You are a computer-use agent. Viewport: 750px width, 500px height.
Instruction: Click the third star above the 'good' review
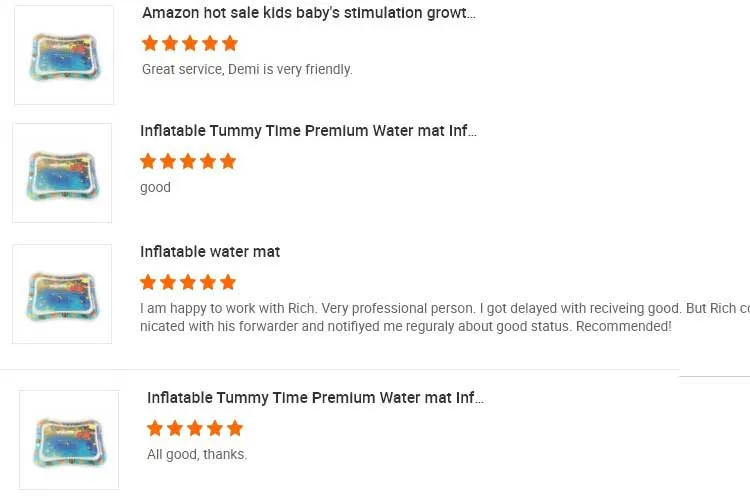click(x=188, y=161)
